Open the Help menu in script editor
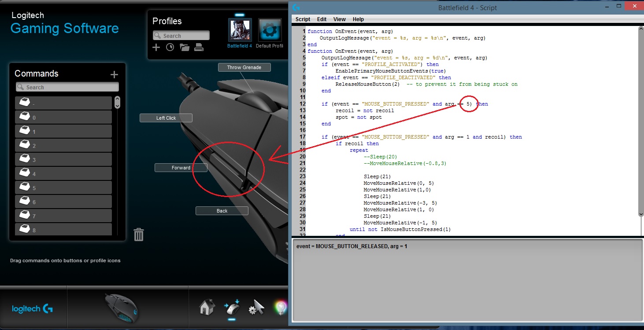Screen dimensions: 644x330 (x=359, y=19)
